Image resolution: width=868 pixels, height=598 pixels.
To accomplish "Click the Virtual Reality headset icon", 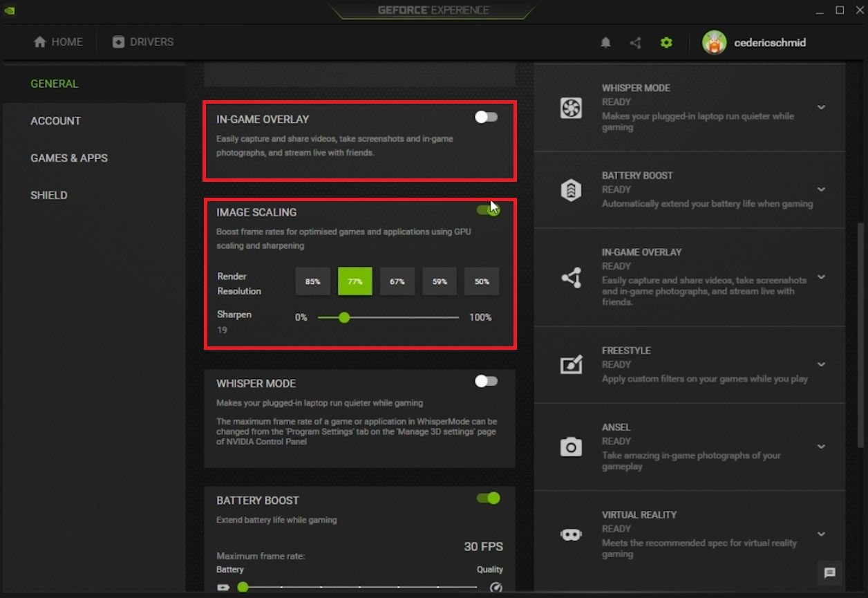I will pyautogui.click(x=571, y=534).
